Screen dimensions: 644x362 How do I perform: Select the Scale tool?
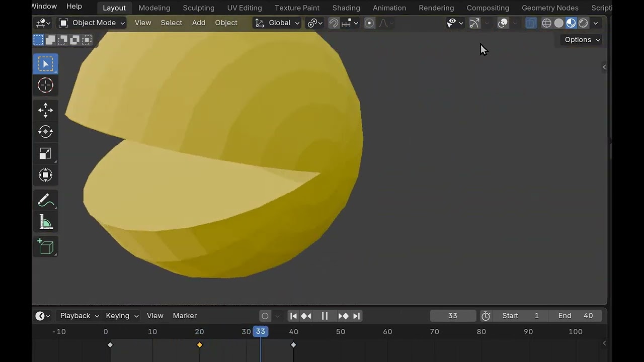[x=46, y=153]
